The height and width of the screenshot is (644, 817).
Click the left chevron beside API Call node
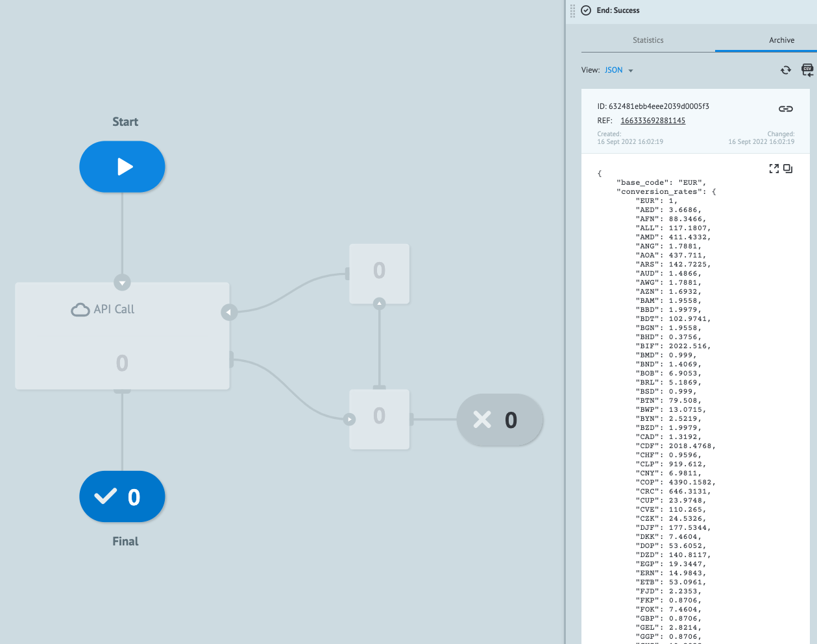click(x=229, y=312)
